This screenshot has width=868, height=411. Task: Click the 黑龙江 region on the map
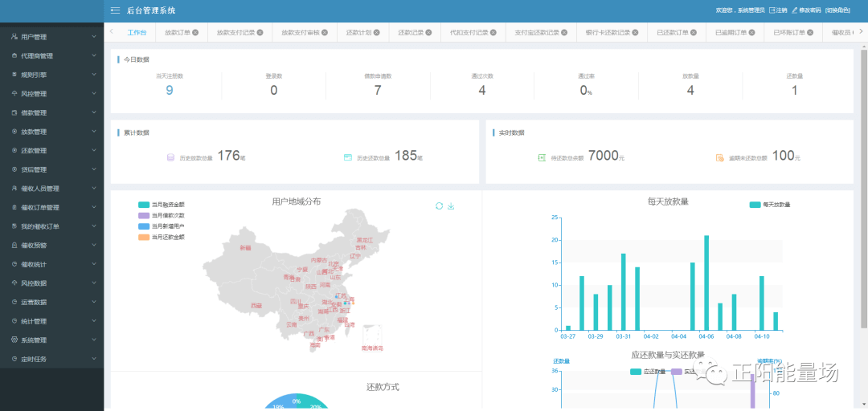point(365,240)
